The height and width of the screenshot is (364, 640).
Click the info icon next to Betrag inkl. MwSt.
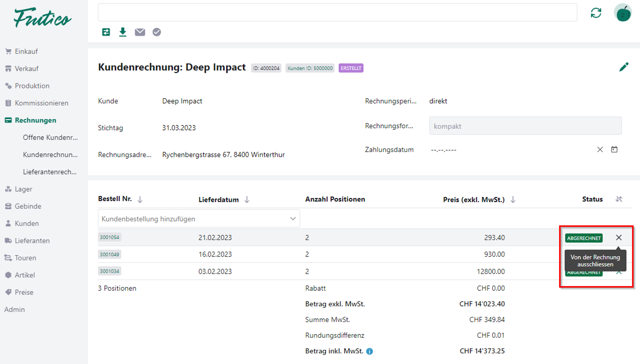coord(370,351)
